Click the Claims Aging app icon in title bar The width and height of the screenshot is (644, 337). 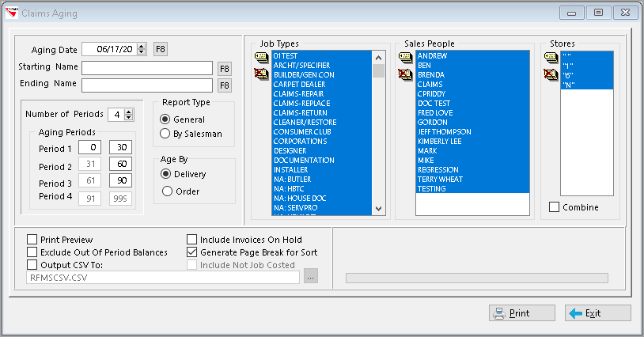[12, 13]
